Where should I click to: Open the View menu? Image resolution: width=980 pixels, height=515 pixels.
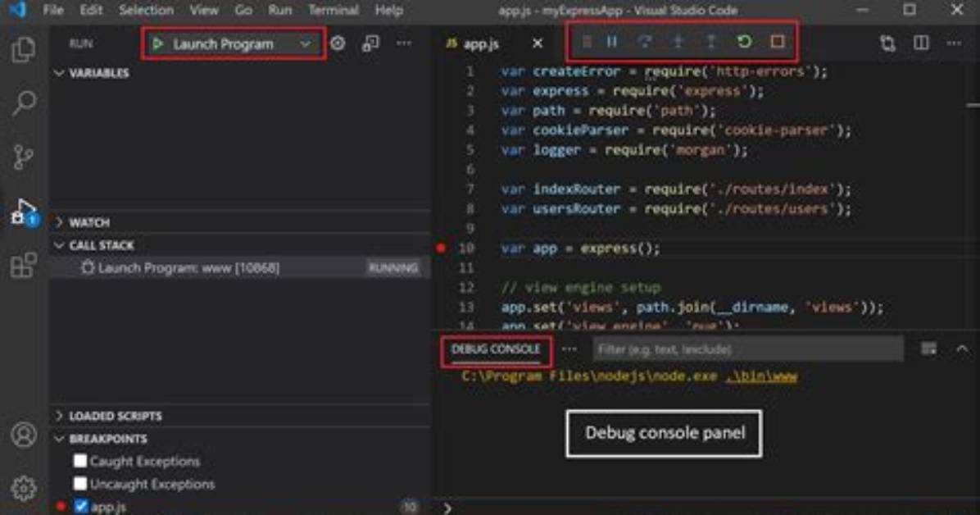click(x=204, y=10)
